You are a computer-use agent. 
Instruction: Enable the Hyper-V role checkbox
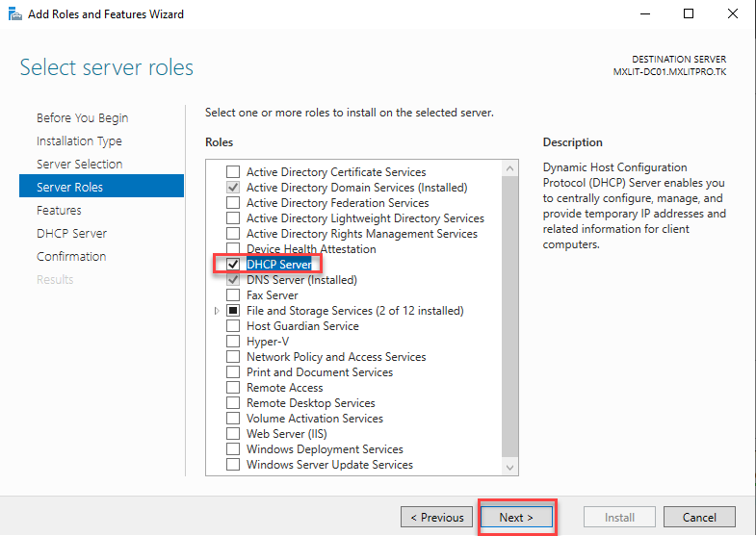[232, 342]
